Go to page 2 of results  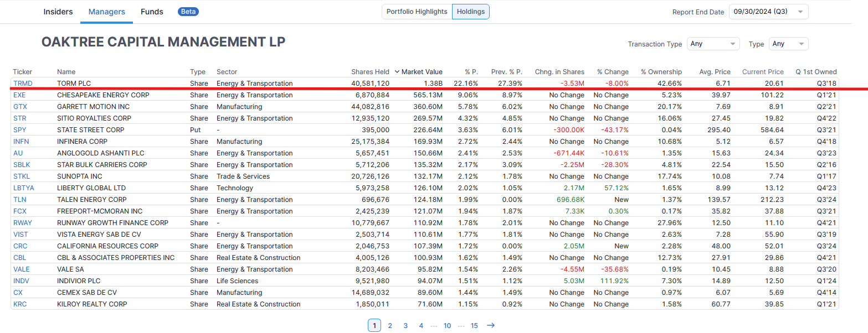tap(390, 326)
